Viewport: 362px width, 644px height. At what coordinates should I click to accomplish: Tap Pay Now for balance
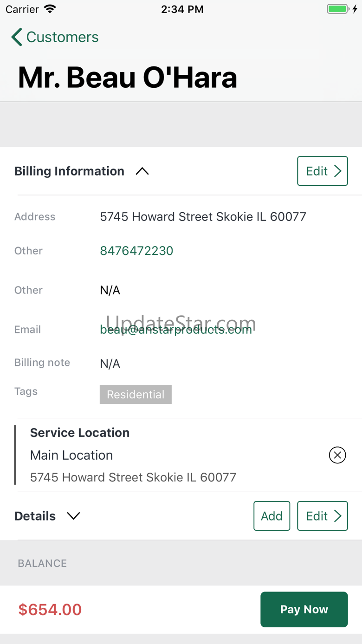pos(304,609)
